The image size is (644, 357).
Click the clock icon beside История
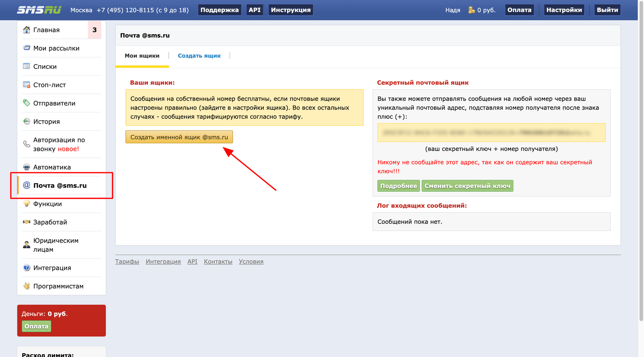26,121
